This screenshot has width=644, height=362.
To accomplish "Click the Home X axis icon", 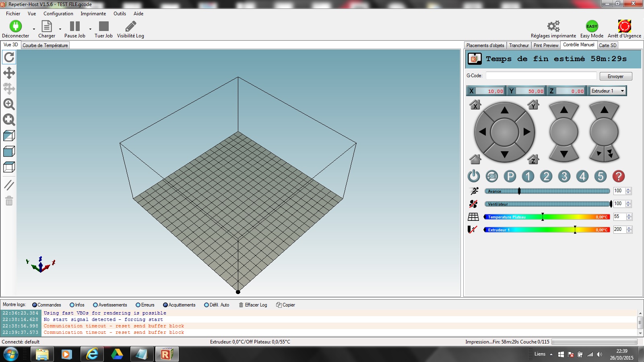I will [x=475, y=105].
